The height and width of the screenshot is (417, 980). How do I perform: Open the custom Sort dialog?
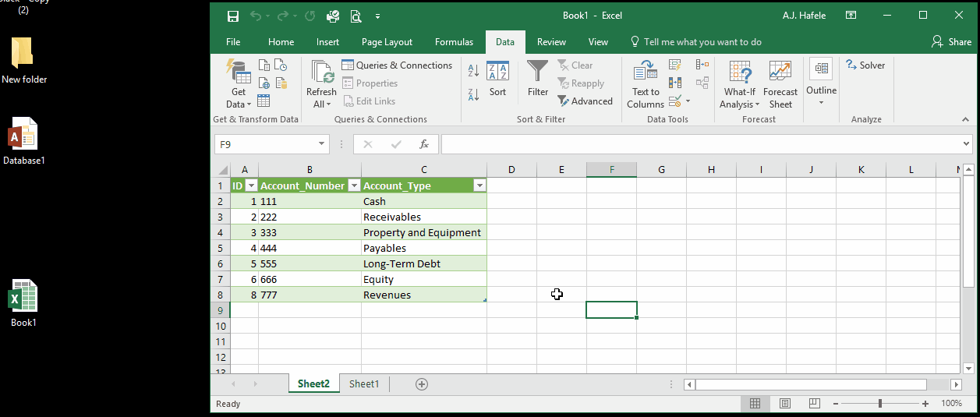coord(497,80)
